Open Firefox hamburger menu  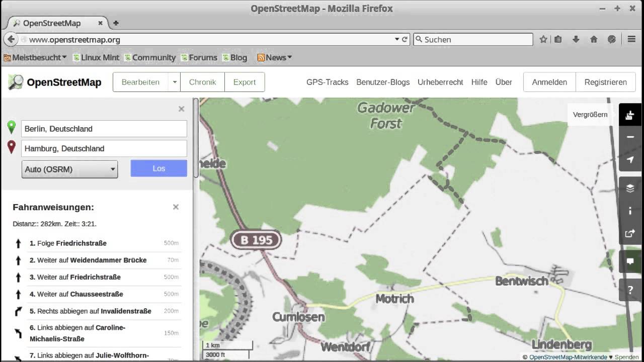click(x=632, y=39)
